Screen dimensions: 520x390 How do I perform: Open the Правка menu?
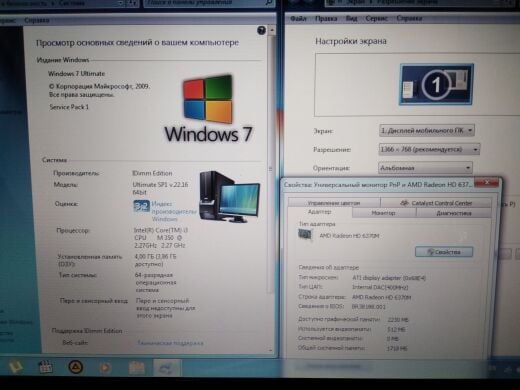coord(326,19)
